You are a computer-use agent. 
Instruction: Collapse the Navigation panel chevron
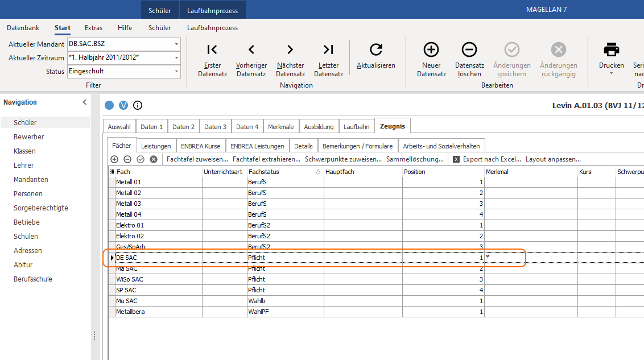tap(85, 102)
